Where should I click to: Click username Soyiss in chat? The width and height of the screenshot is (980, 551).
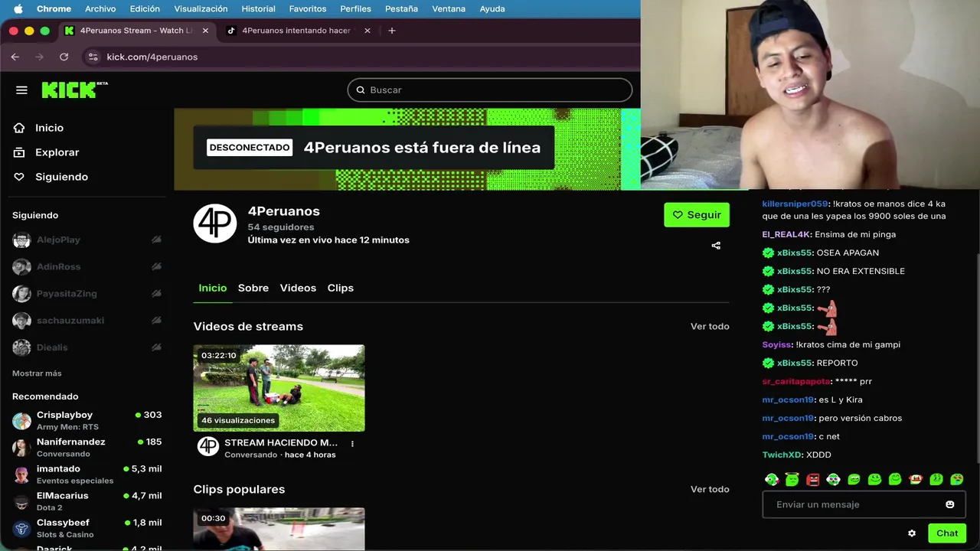coord(776,344)
